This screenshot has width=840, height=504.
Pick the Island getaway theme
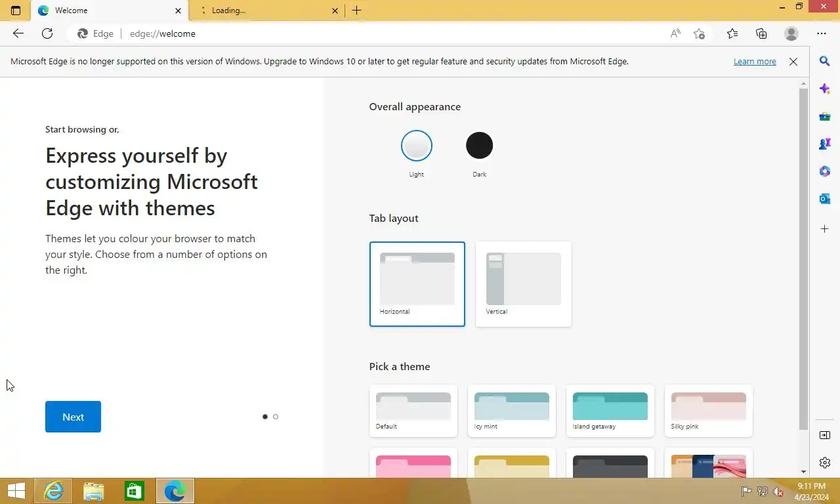point(610,411)
